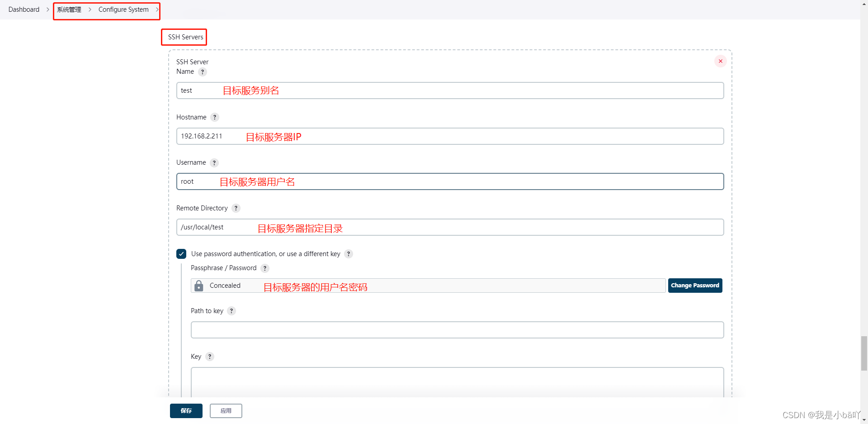Open help for SSH Server Name
Image resolution: width=868 pixels, height=424 pixels.
click(203, 72)
